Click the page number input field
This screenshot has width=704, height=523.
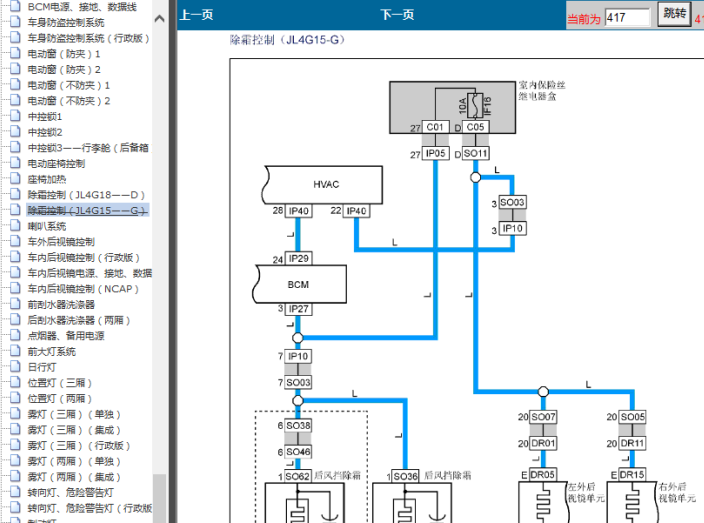click(x=628, y=17)
